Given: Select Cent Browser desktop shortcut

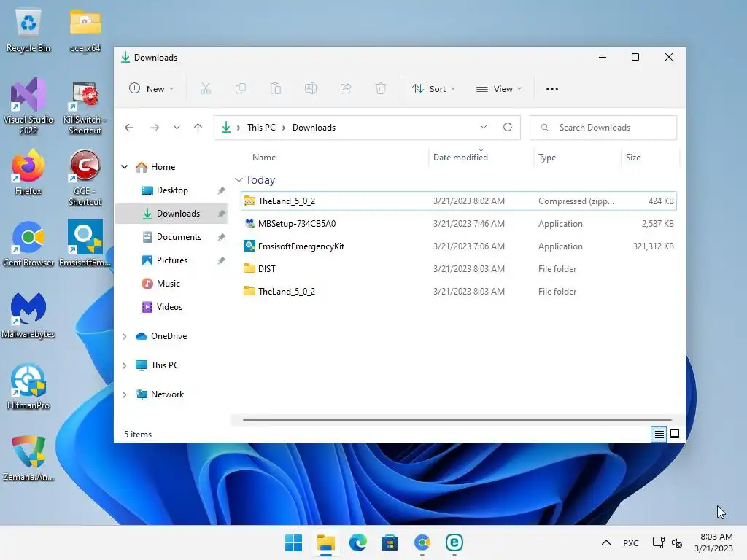Looking at the screenshot, I should coord(28,244).
